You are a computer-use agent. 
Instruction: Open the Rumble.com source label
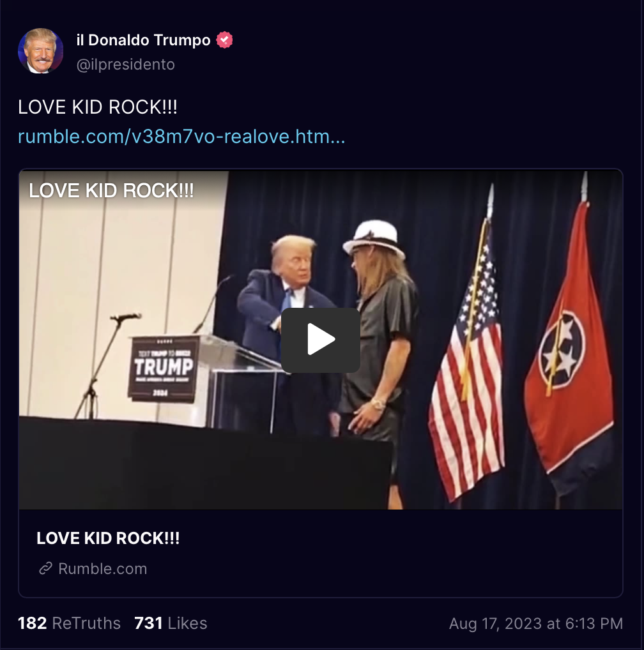102,569
